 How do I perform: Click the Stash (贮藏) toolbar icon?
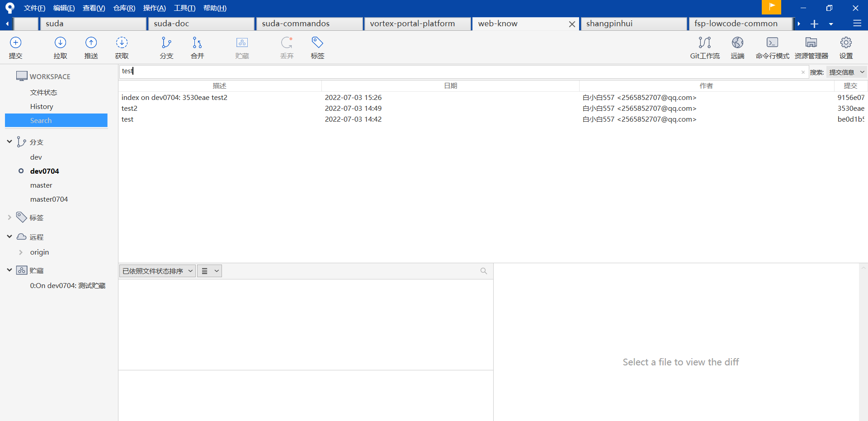(242, 47)
